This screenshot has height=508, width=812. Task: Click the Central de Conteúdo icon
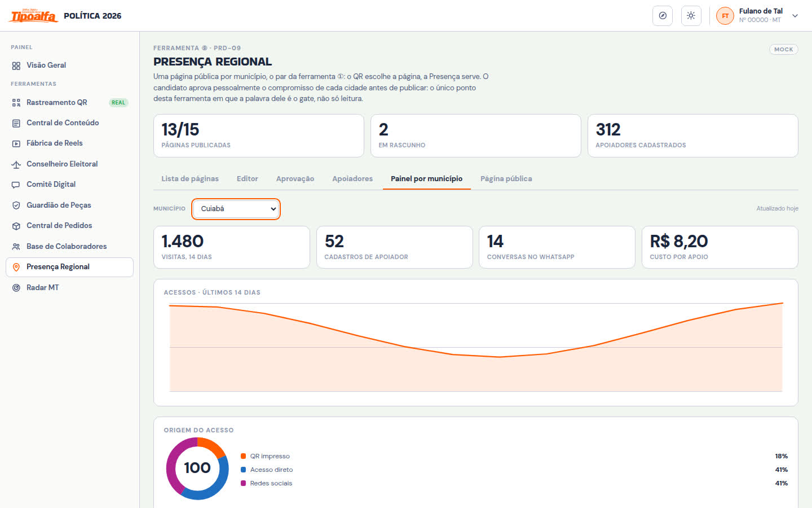(x=16, y=123)
